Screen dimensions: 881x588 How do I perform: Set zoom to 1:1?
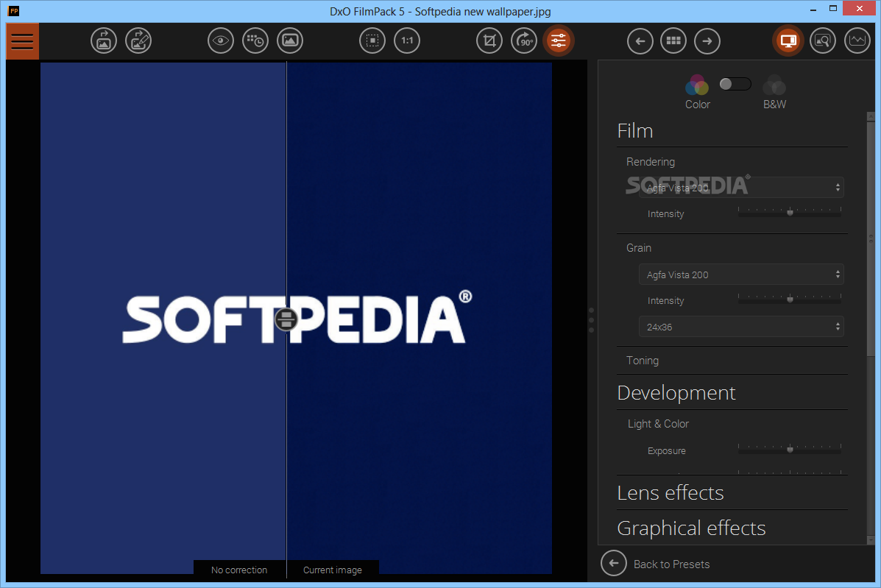click(x=407, y=40)
